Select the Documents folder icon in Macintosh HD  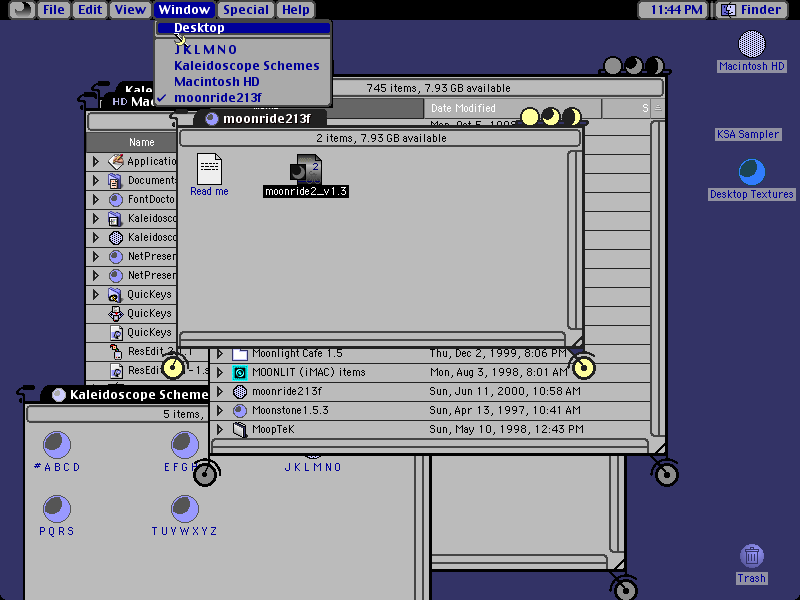pyautogui.click(x=115, y=181)
